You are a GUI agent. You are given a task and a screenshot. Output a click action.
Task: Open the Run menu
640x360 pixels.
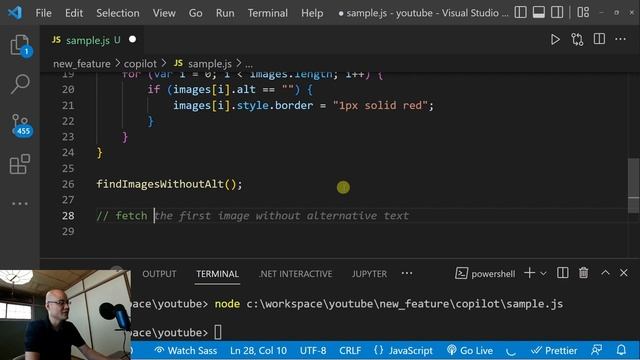click(225, 13)
